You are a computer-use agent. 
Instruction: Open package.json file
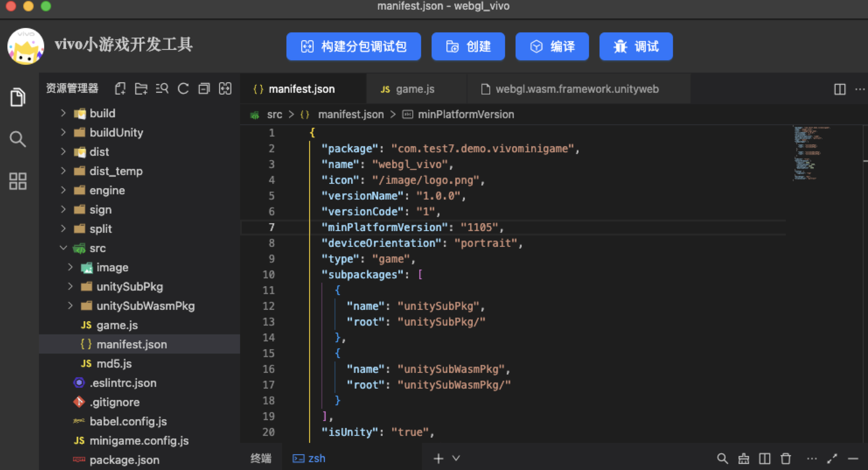tap(139, 460)
